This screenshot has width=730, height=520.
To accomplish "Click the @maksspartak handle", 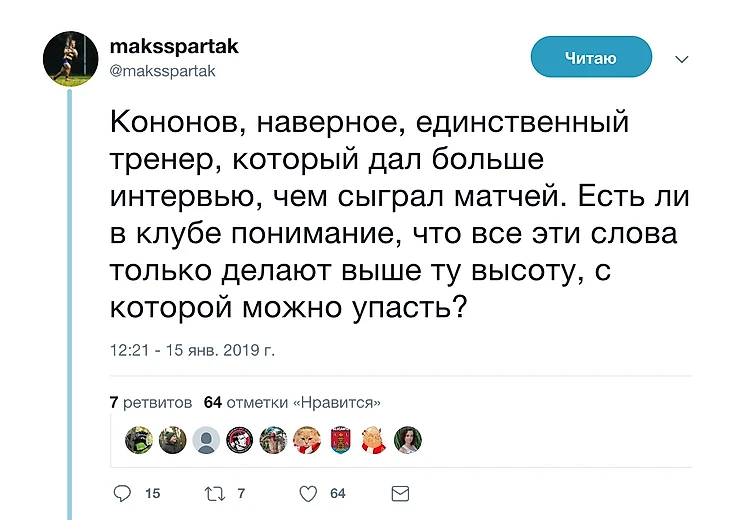I will pyautogui.click(x=161, y=71).
